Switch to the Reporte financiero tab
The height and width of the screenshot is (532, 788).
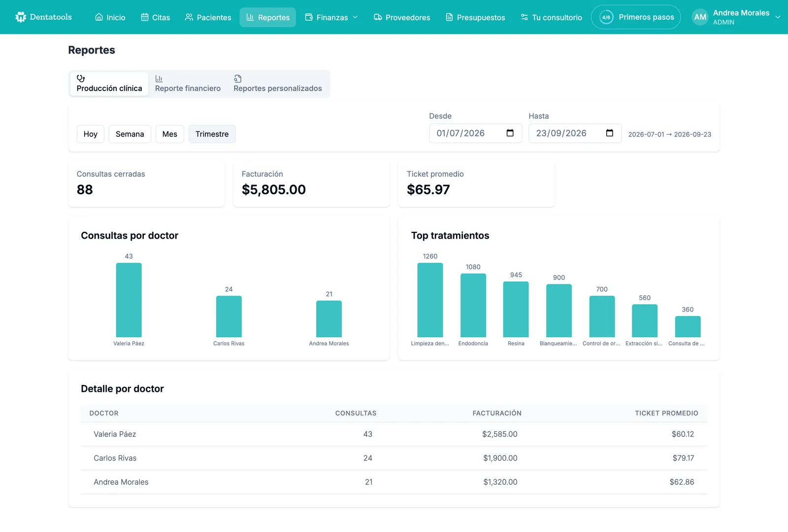pos(188,84)
